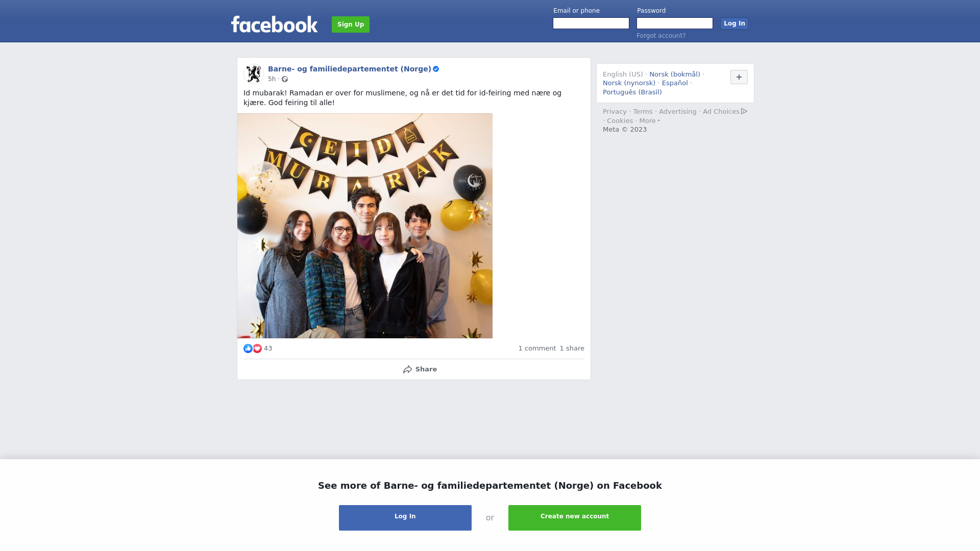Open the Eid Mubarak post photo
The image size is (980, 551).
[x=365, y=226]
